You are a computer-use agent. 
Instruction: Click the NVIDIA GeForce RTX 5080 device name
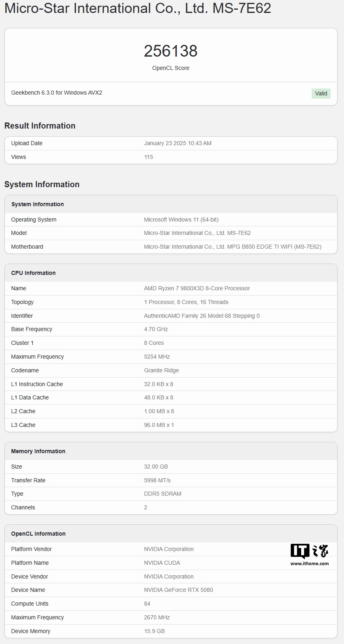[x=178, y=590]
